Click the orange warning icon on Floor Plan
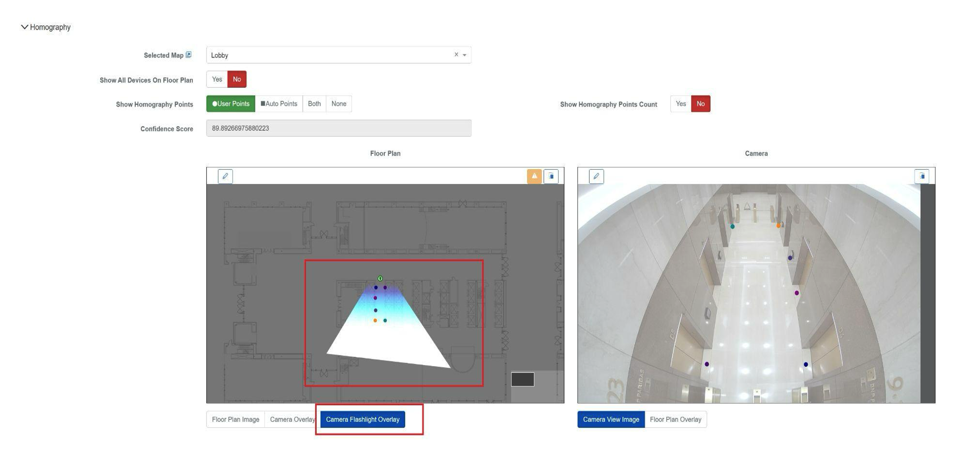The width and height of the screenshot is (980, 457). (534, 176)
